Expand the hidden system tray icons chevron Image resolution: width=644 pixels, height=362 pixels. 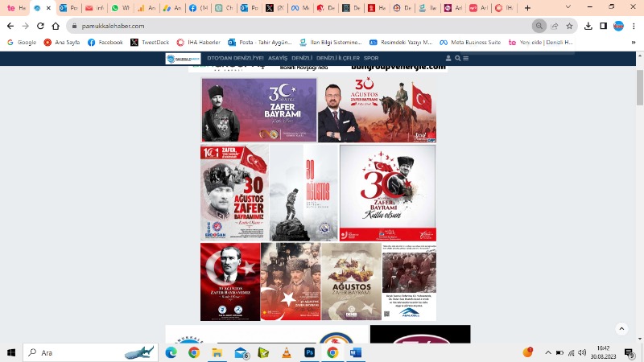tap(548, 352)
